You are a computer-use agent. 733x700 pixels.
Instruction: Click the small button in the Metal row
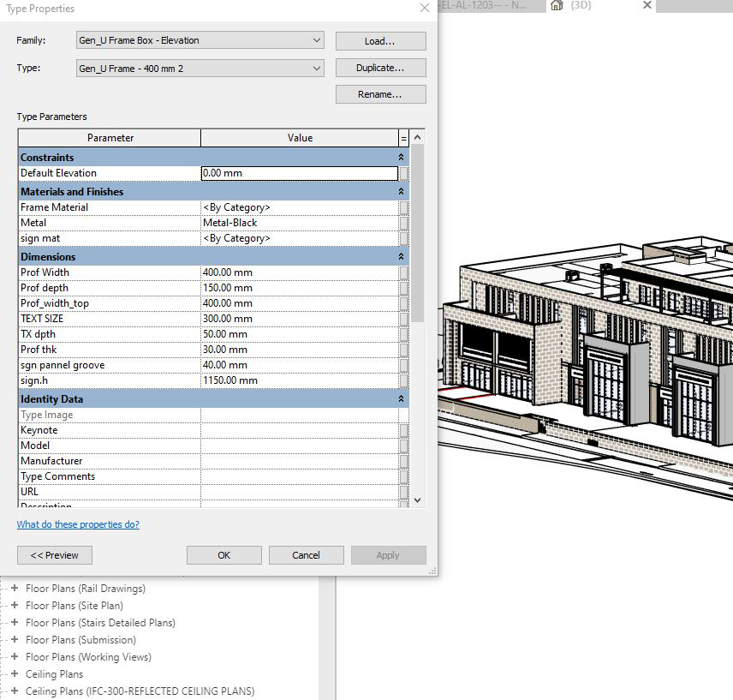click(x=403, y=223)
